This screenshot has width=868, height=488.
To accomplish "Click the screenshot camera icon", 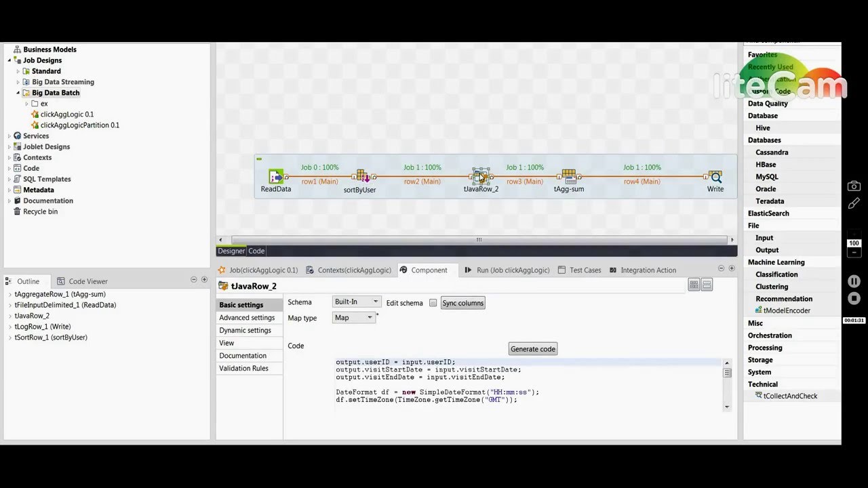I will (854, 186).
